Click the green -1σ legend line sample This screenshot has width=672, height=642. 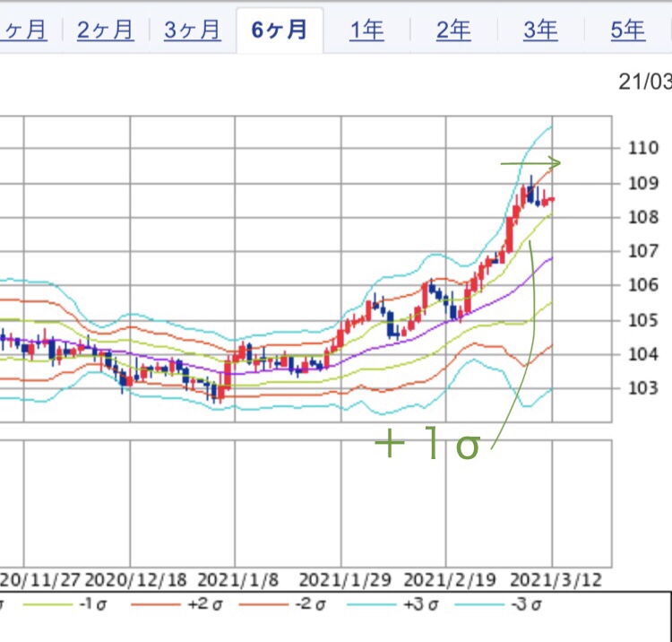pyautogui.click(x=47, y=605)
